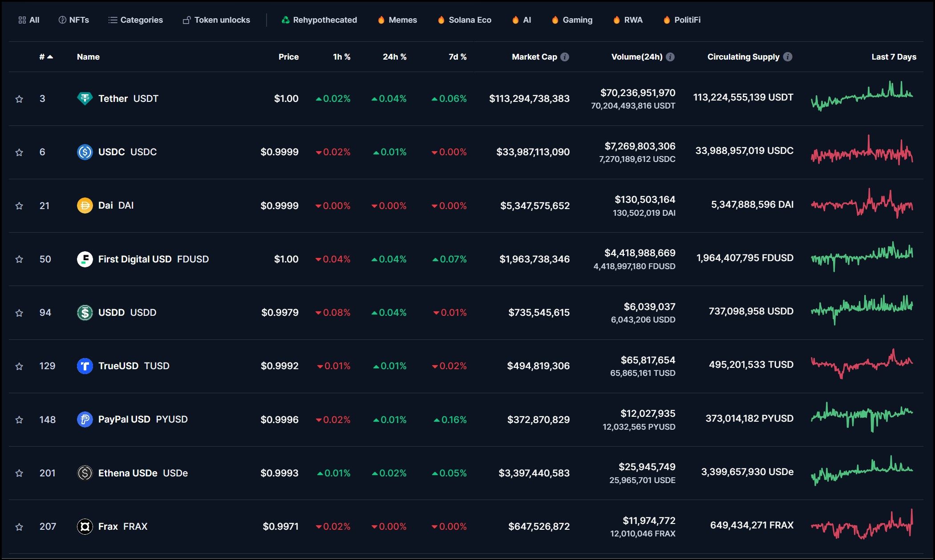This screenshot has width=935, height=560.
Task: Click Market Cap info icon
Action: (565, 57)
